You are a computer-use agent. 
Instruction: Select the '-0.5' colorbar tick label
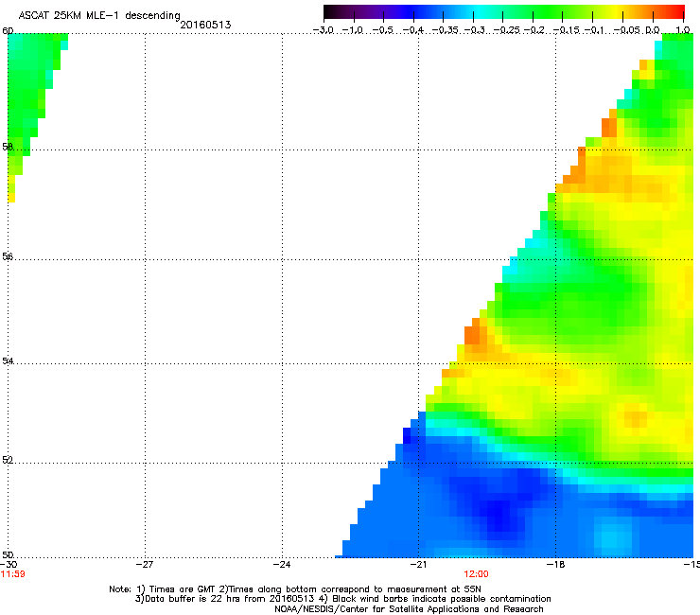(383, 30)
